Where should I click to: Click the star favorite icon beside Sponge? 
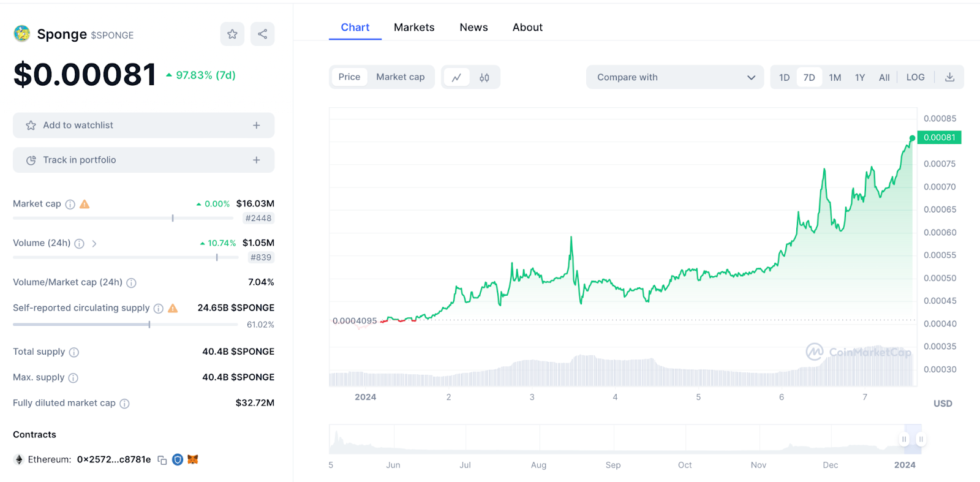[232, 34]
